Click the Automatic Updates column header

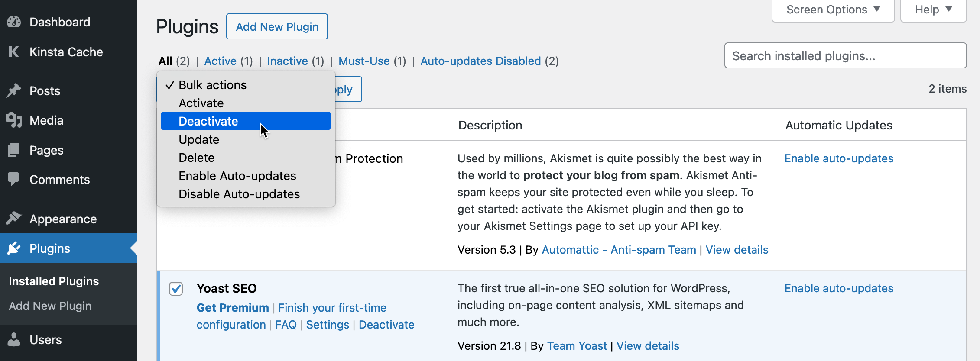[839, 125]
